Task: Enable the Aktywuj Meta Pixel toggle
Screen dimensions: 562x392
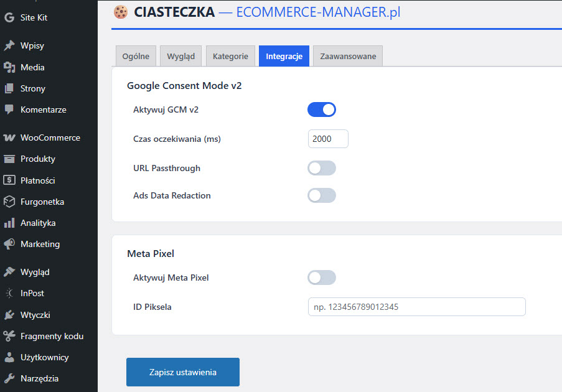Action: point(321,278)
